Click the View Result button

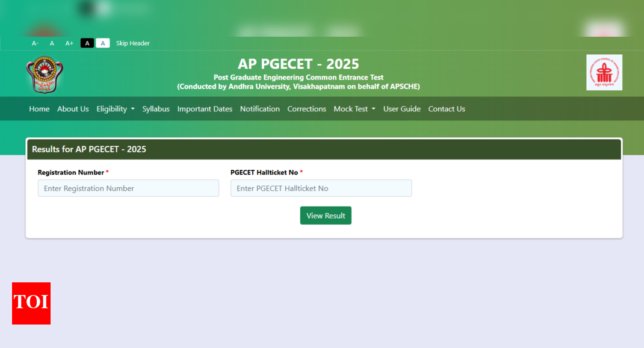pyautogui.click(x=326, y=216)
